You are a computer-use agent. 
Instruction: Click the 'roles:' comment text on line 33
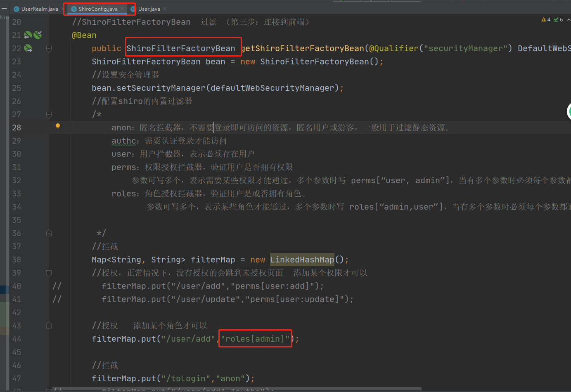[126, 194]
